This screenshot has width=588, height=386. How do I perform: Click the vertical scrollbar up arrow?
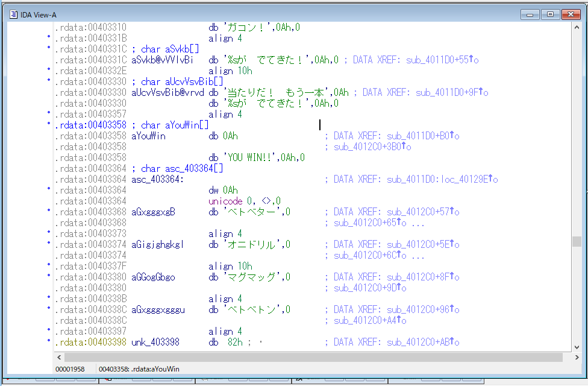click(x=577, y=27)
